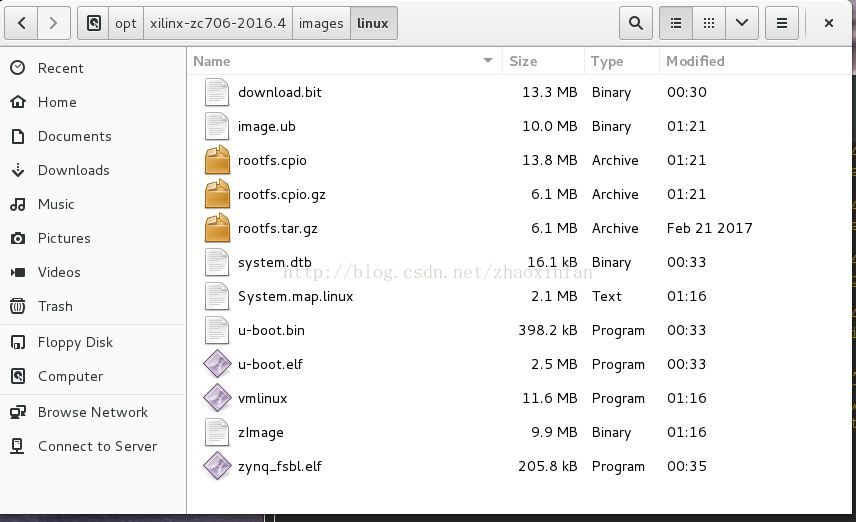Open Music in the sidebar
The height and width of the screenshot is (522, 856).
(x=93, y=204)
